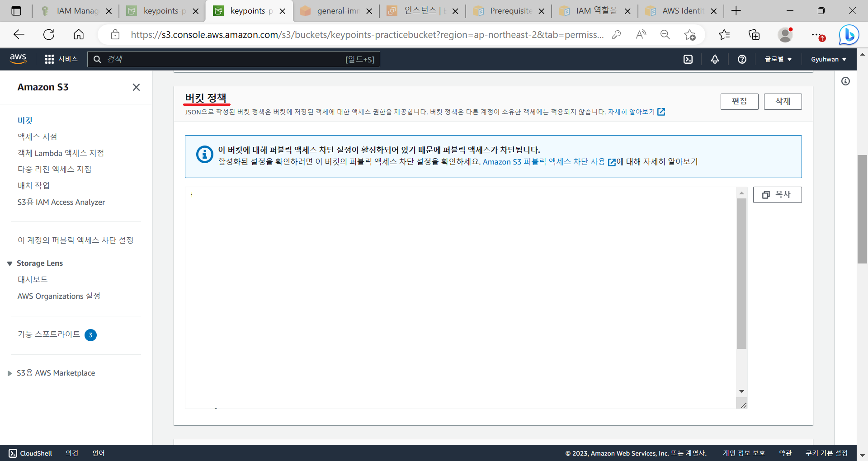Open the 버킷 navigation link

pyautogui.click(x=25, y=121)
